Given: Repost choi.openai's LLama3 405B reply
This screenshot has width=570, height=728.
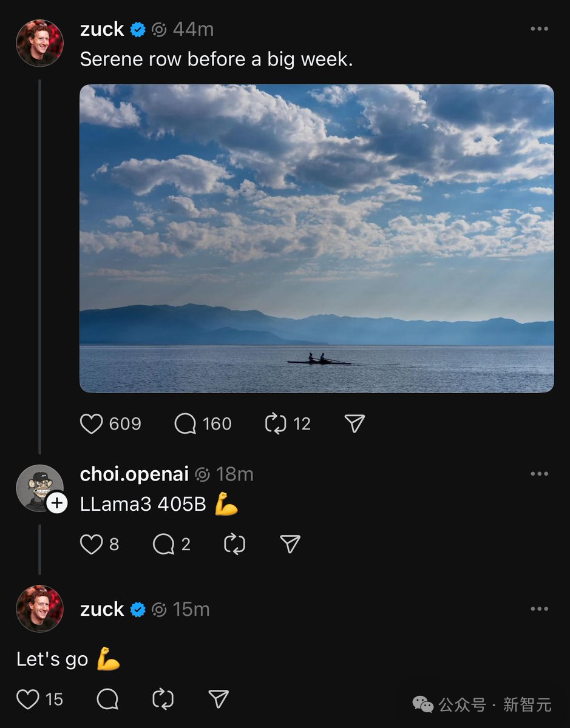Looking at the screenshot, I should (234, 544).
